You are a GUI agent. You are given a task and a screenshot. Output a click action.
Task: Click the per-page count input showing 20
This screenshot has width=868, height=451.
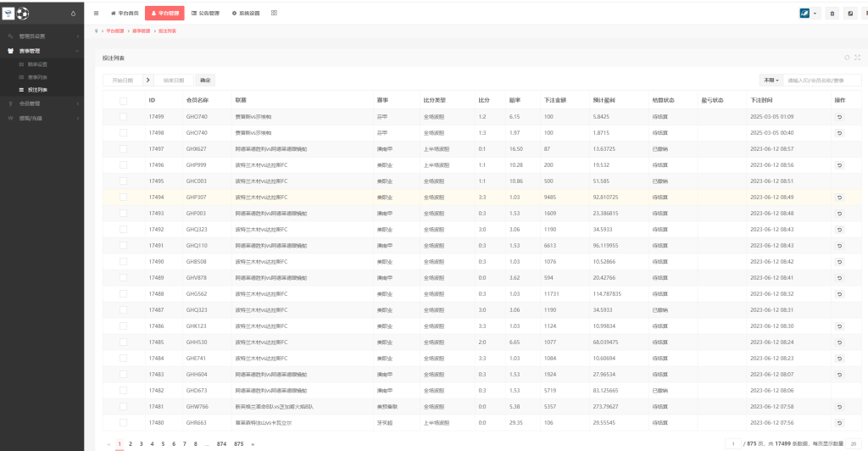click(x=854, y=444)
